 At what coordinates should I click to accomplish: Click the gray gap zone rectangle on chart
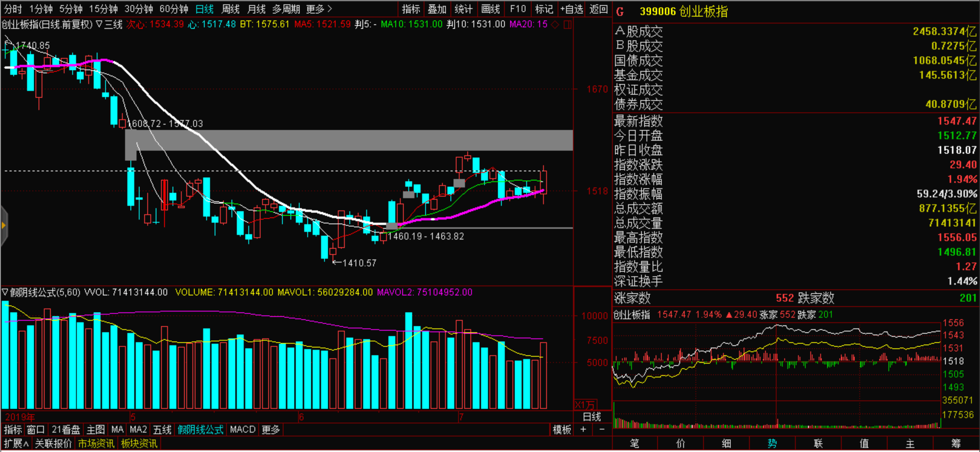352,140
